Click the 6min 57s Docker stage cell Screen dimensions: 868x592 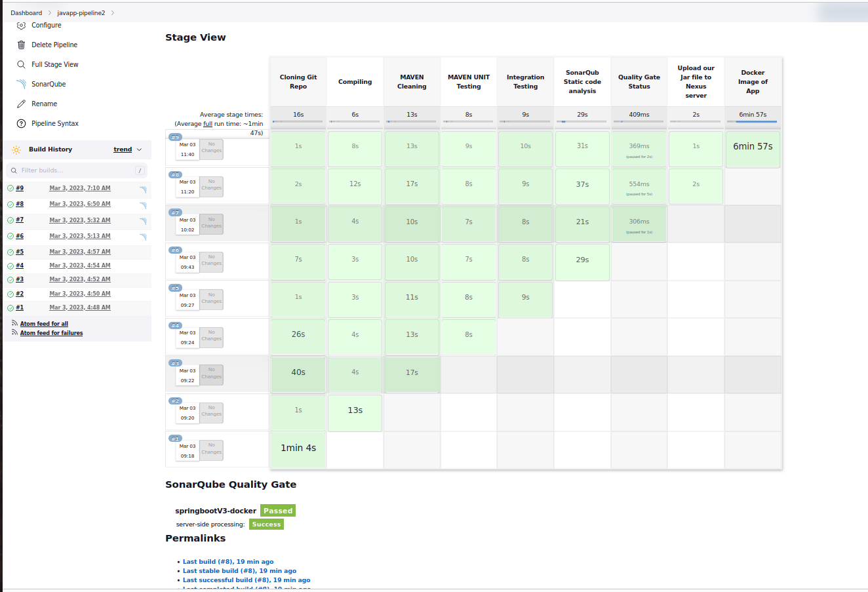coord(753,149)
